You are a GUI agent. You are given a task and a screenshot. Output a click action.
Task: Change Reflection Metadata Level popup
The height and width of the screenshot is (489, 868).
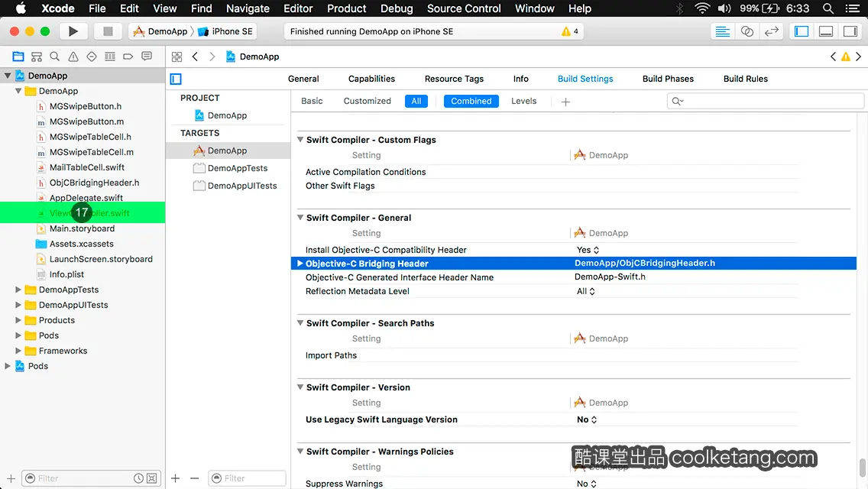point(586,291)
